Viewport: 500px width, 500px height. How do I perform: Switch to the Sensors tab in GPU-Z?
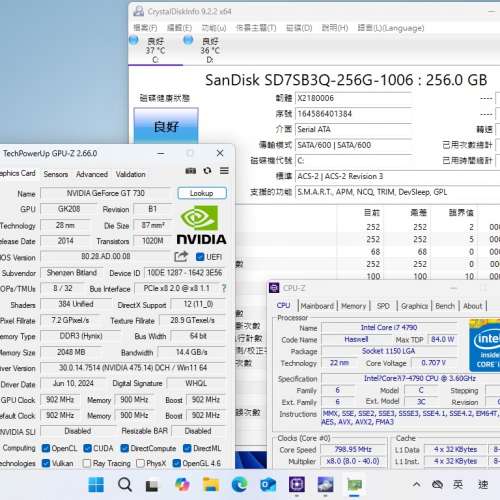click(x=56, y=174)
